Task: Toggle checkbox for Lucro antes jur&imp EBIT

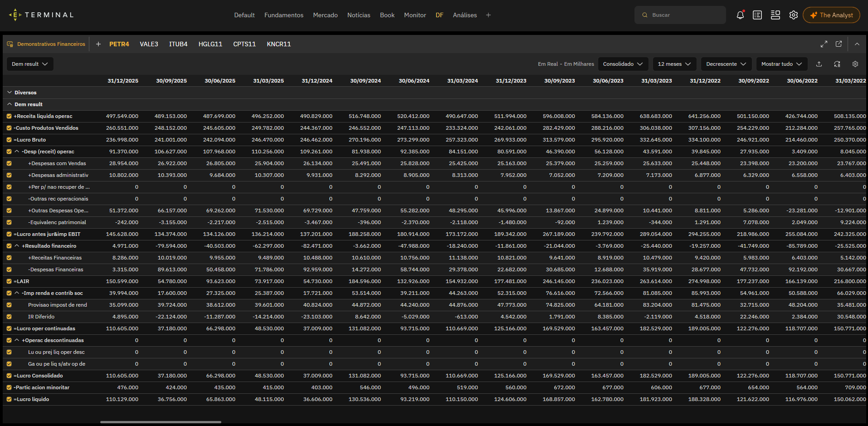Action: (x=9, y=234)
